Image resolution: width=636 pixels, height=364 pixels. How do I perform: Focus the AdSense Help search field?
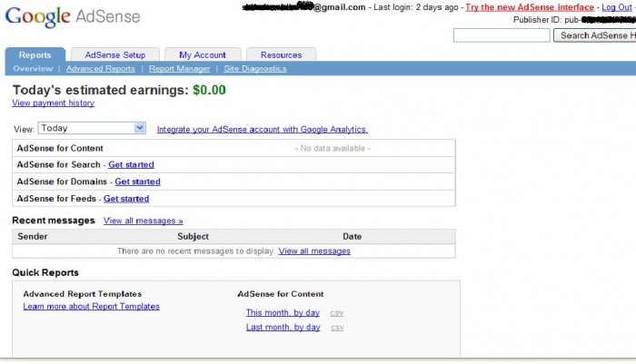502,35
